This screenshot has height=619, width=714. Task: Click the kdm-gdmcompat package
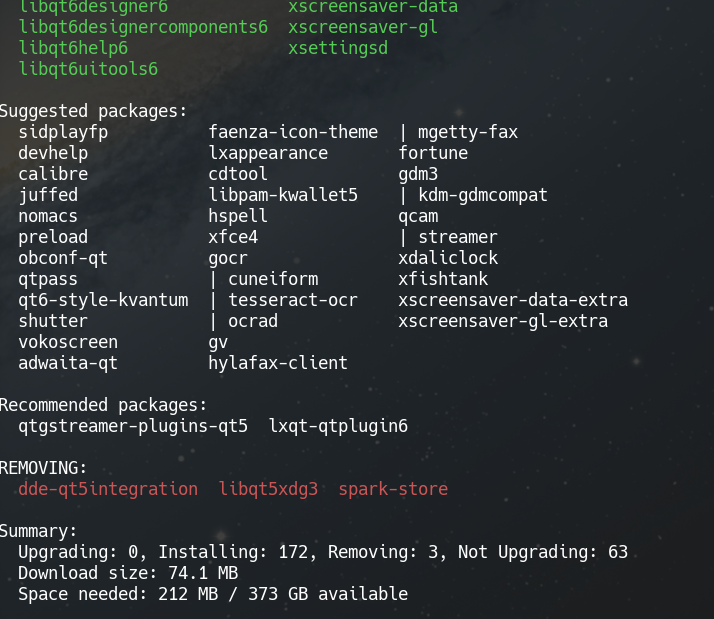coord(483,195)
